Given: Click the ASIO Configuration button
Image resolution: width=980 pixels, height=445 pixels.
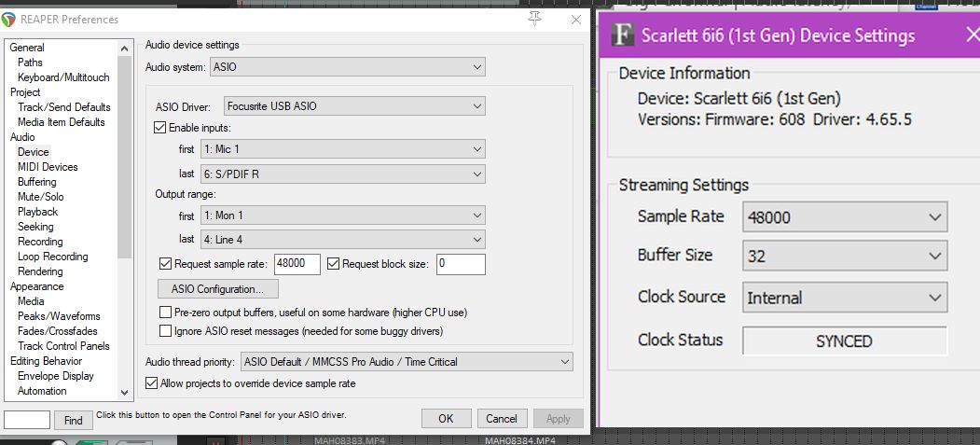Looking at the screenshot, I should click(218, 289).
